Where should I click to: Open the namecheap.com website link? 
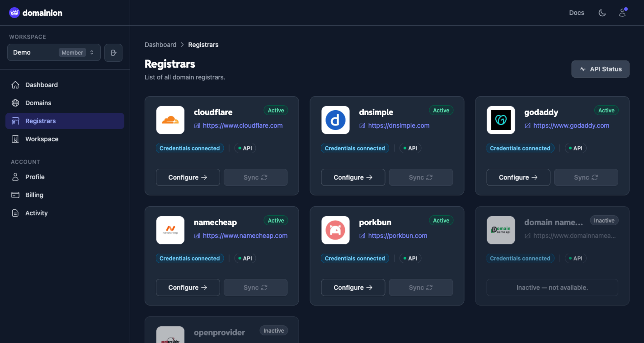point(245,236)
